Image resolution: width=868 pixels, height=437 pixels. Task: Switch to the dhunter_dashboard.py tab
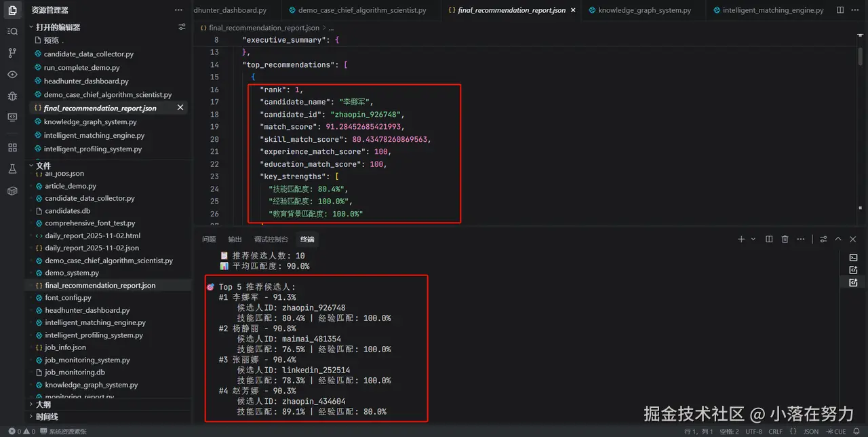230,10
